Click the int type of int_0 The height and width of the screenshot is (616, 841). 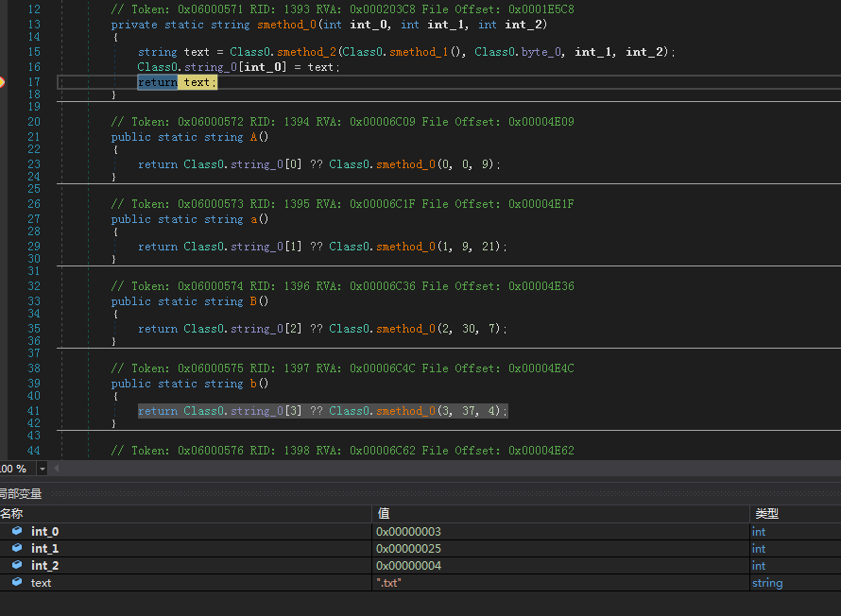[x=759, y=531]
